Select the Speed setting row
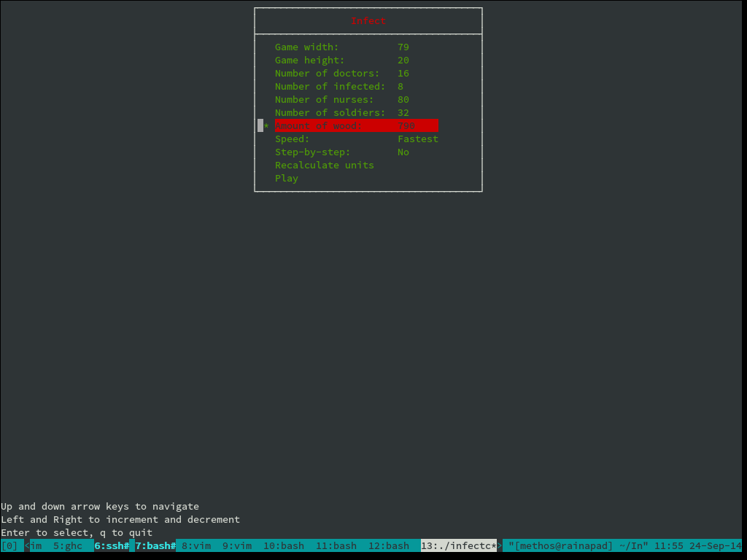The image size is (747, 560). [x=356, y=139]
